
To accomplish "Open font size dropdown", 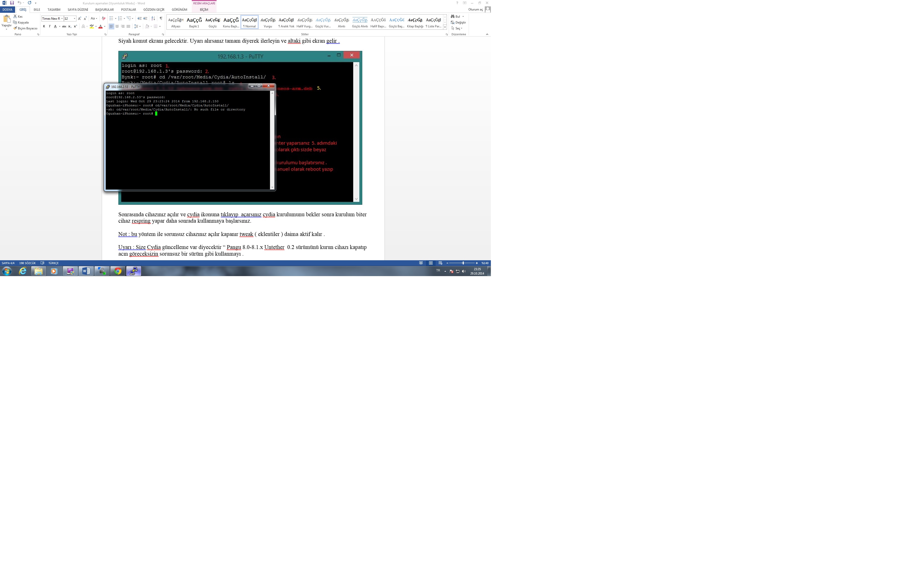I will (74, 19).
